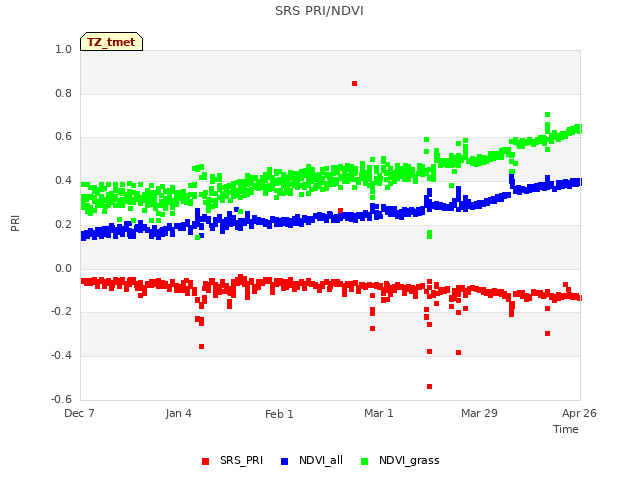640x480 pixels.
Task: Click the Mar 1 x-axis tick label
Action: (x=379, y=413)
